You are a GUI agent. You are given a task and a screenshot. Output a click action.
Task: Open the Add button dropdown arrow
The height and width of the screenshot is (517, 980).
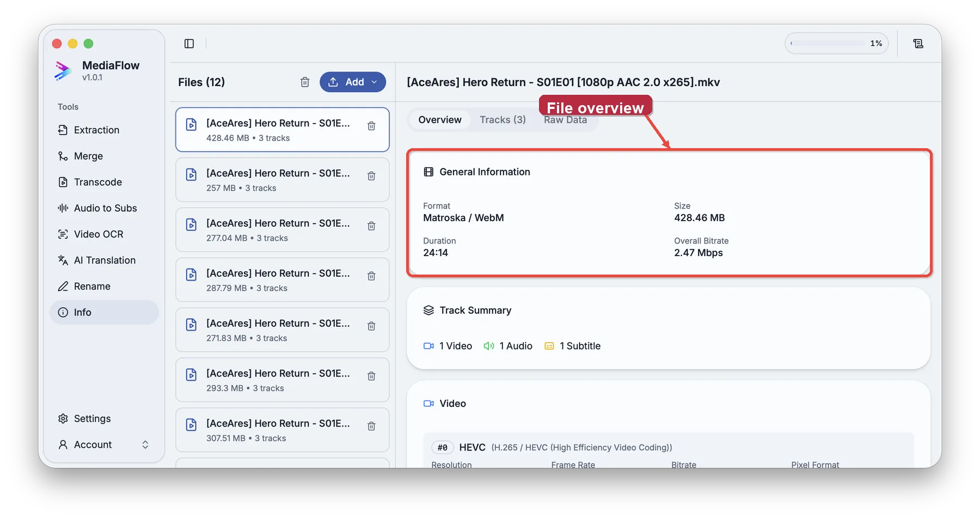click(x=375, y=82)
